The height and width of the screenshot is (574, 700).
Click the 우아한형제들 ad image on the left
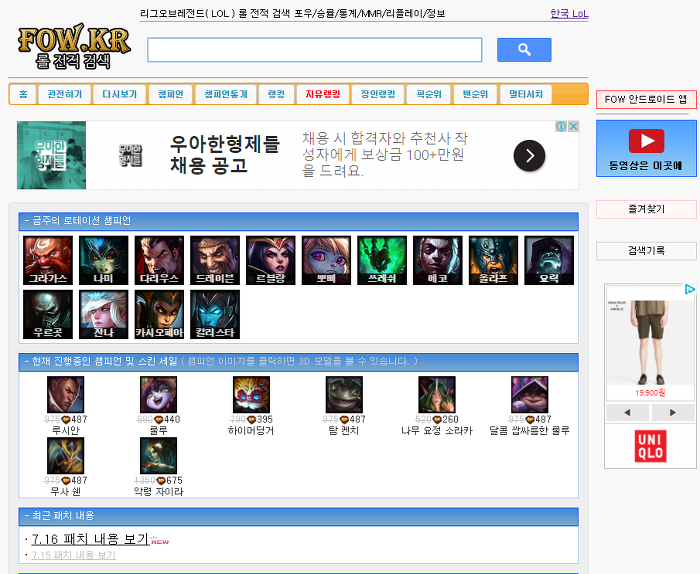(x=51, y=155)
